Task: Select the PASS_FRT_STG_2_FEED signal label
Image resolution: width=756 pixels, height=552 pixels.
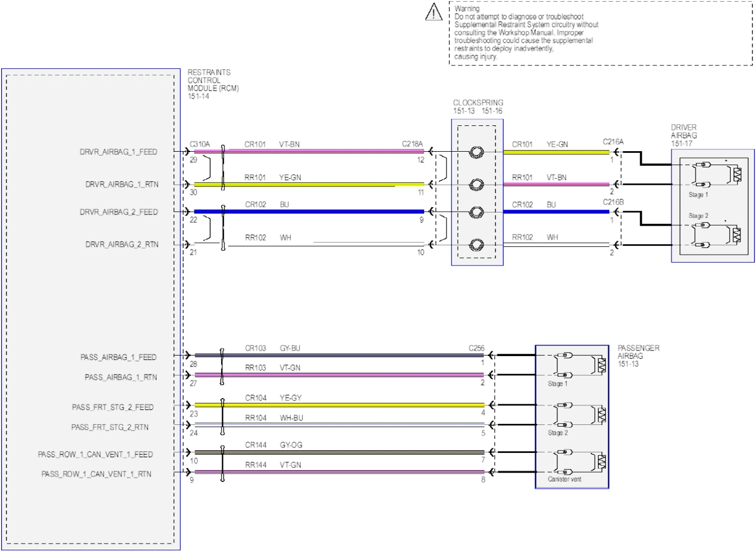Action: [x=112, y=408]
